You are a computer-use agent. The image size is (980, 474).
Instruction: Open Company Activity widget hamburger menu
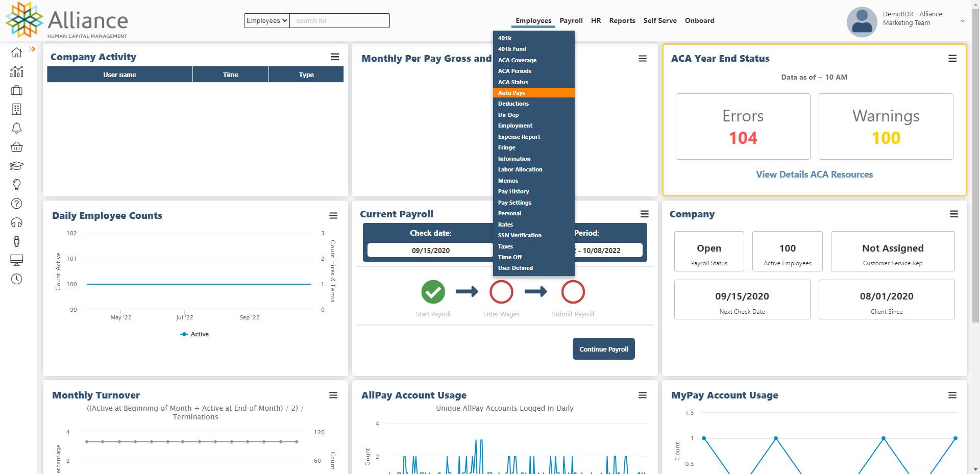335,57
